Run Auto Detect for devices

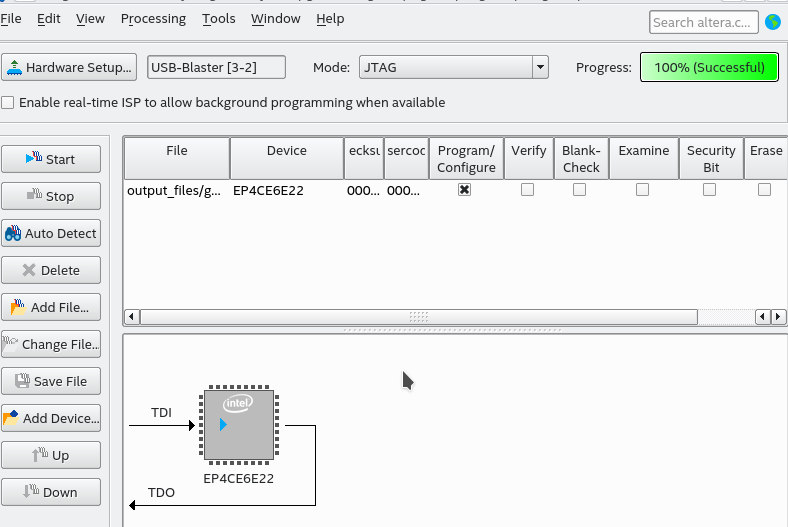[x=51, y=233]
